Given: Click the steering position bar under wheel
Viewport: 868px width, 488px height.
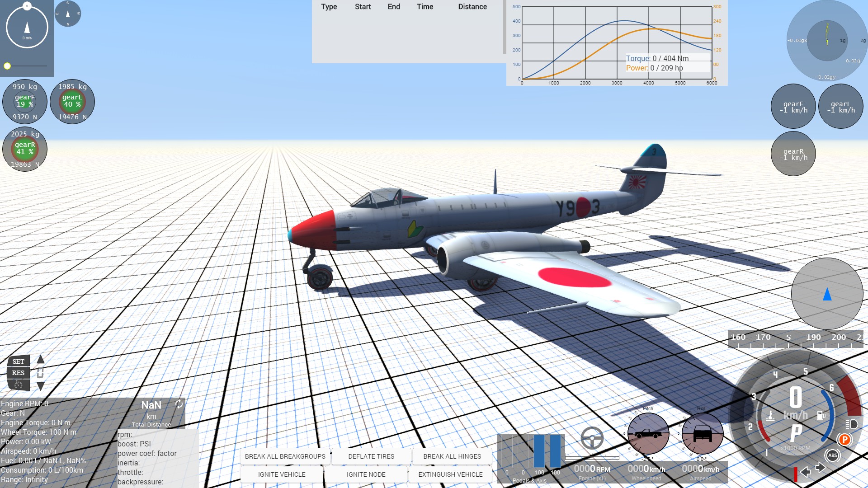Looking at the screenshot, I should [x=592, y=458].
